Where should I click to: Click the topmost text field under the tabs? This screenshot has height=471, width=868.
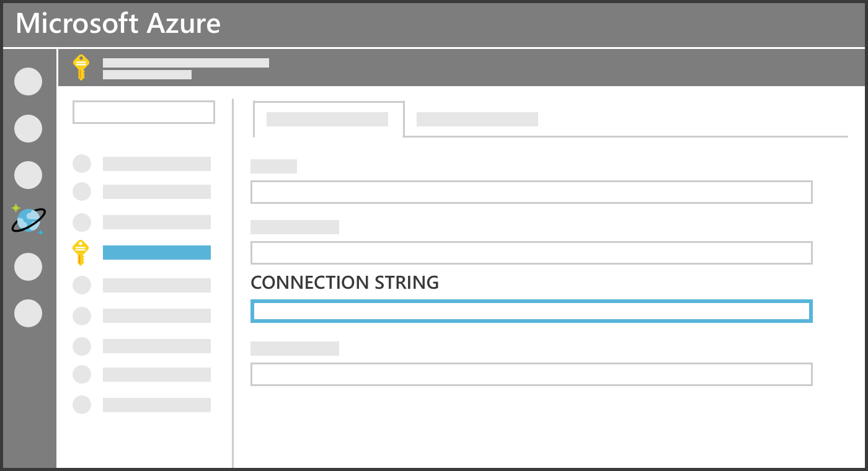pyautogui.click(x=531, y=192)
